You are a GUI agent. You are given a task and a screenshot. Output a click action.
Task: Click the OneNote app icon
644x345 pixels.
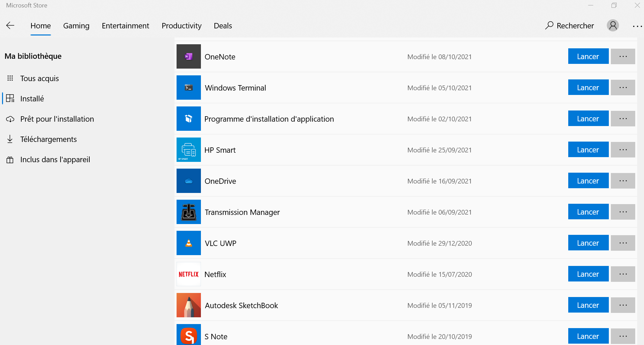(188, 56)
